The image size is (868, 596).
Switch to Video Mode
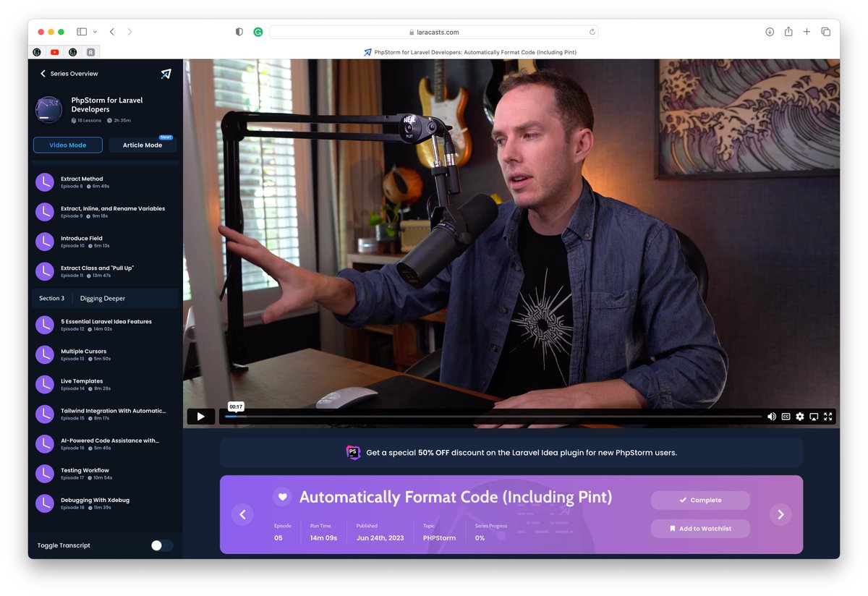[68, 145]
